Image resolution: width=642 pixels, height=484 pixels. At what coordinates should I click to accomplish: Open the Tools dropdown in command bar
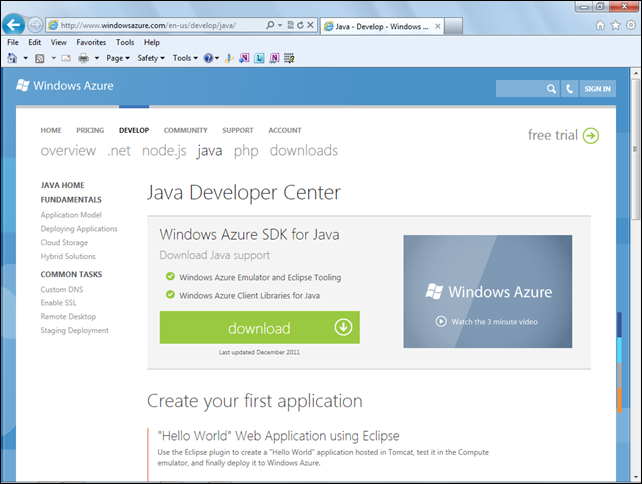tap(185, 58)
